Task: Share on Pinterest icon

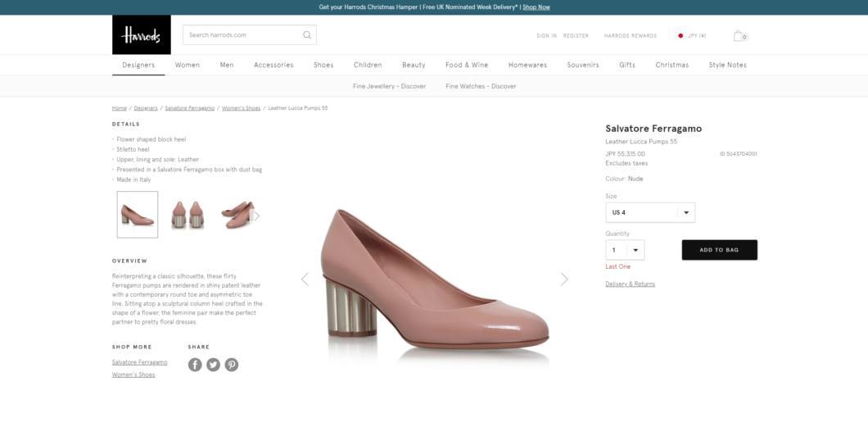Action: (x=232, y=365)
